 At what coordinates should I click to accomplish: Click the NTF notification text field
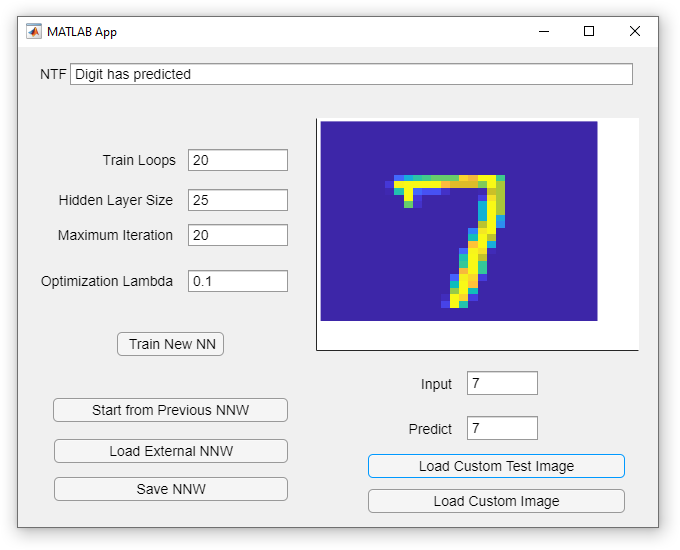pyautogui.click(x=351, y=74)
